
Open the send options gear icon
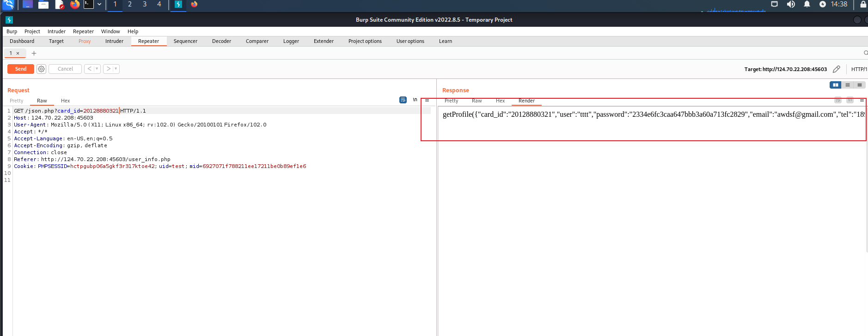41,69
